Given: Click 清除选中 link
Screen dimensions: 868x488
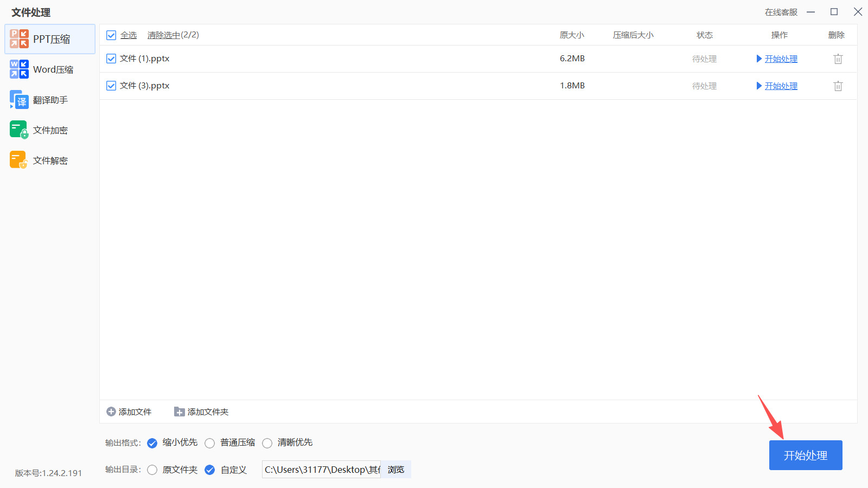Looking at the screenshot, I should [164, 35].
